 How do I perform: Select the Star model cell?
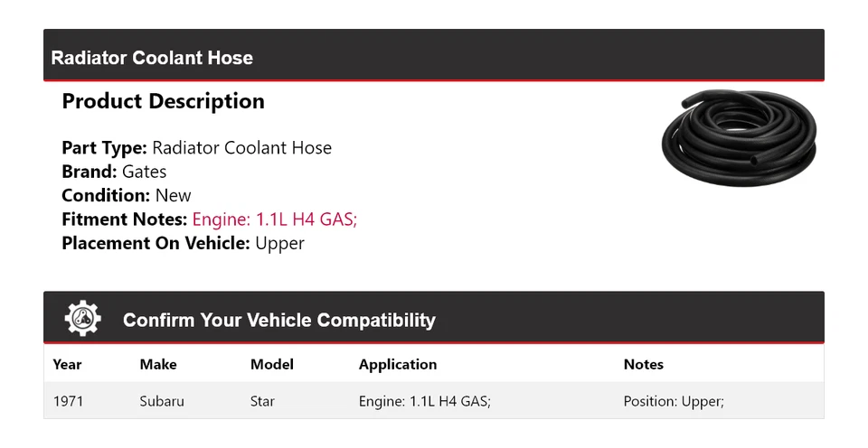point(262,401)
